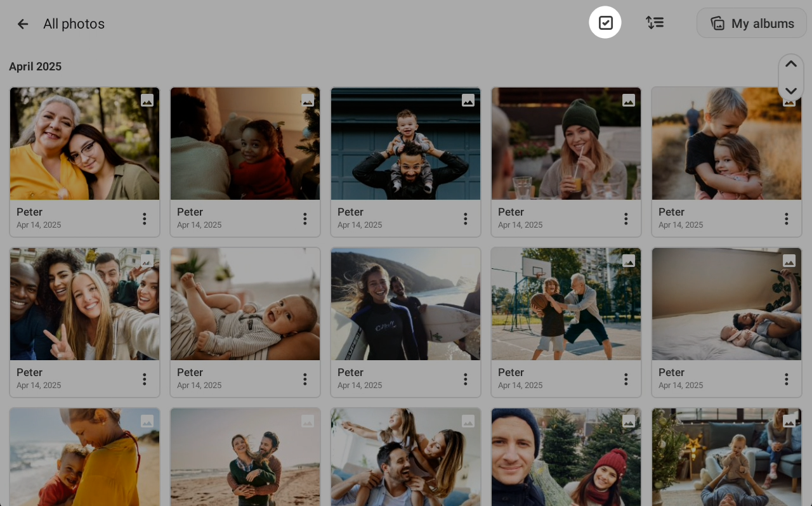Open the woman in green beanie photo

click(x=566, y=144)
